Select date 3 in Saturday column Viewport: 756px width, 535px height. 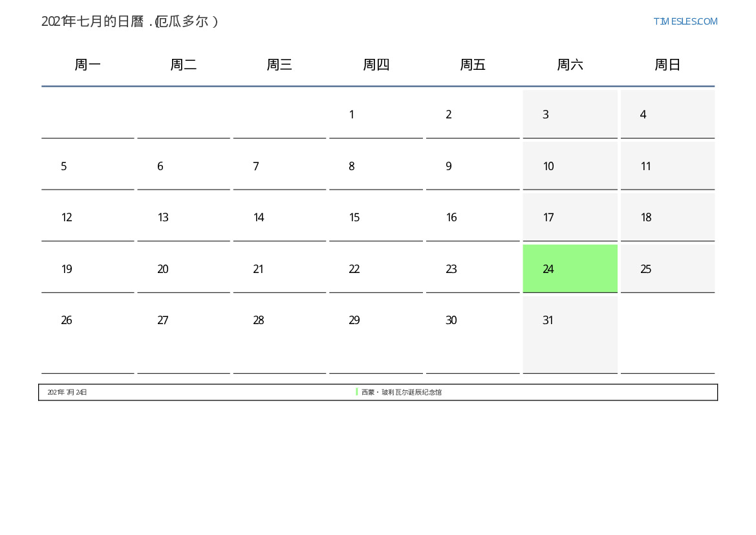point(546,115)
